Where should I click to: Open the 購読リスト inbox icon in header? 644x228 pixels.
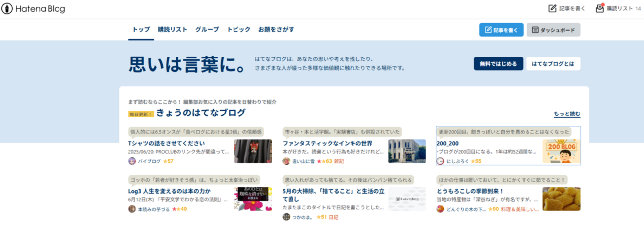[x=600, y=8]
